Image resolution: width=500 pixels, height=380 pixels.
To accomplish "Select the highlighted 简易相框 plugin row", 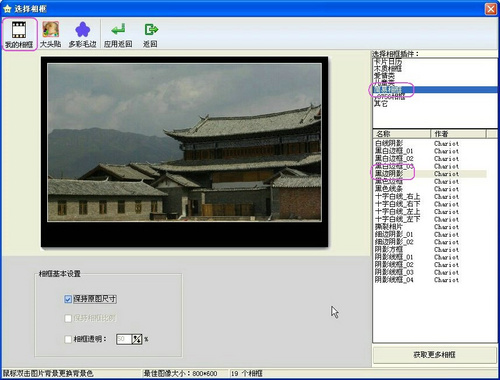I will click(x=435, y=89).
